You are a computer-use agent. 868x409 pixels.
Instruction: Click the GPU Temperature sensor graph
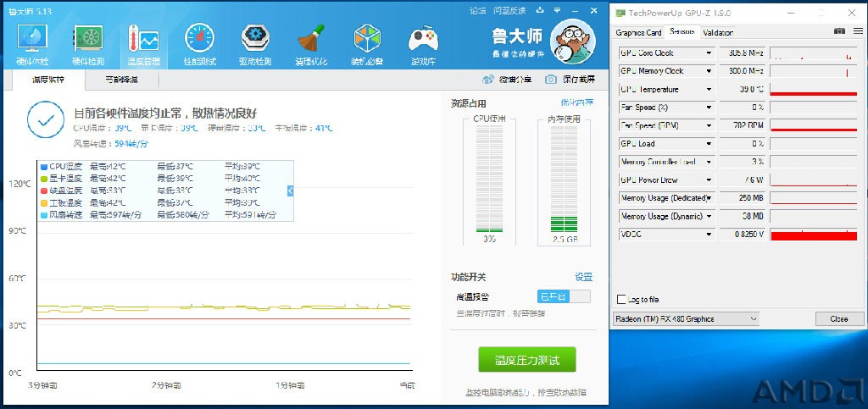pos(814,90)
